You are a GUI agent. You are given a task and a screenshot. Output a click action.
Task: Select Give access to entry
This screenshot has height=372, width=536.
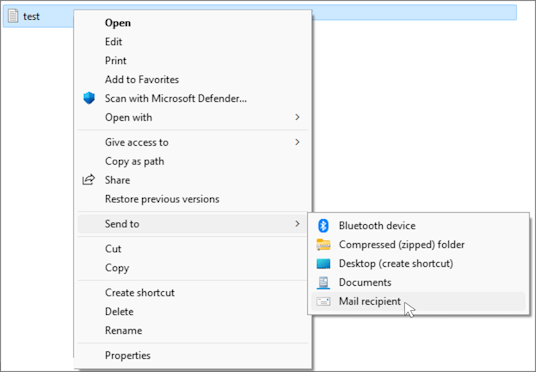[x=193, y=142]
